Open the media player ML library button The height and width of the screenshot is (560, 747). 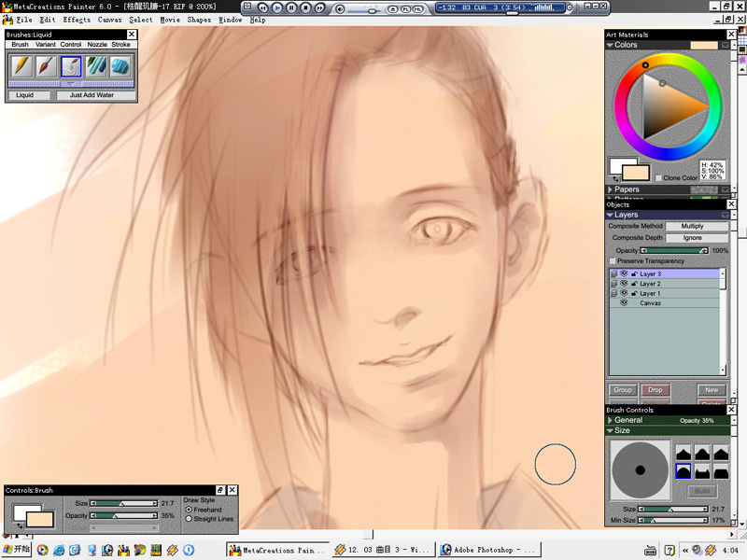click(417, 8)
